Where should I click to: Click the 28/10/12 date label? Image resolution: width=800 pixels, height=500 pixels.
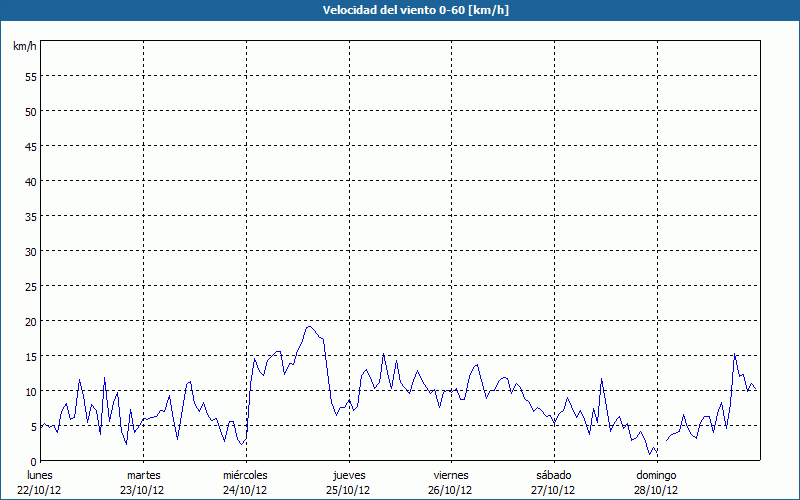[656, 490]
